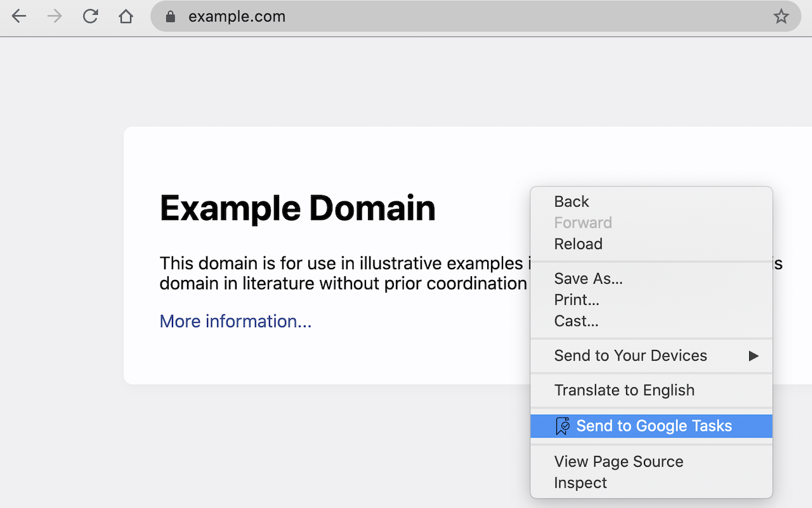Select Print... in the context menu
812x508 pixels.
[577, 300]
